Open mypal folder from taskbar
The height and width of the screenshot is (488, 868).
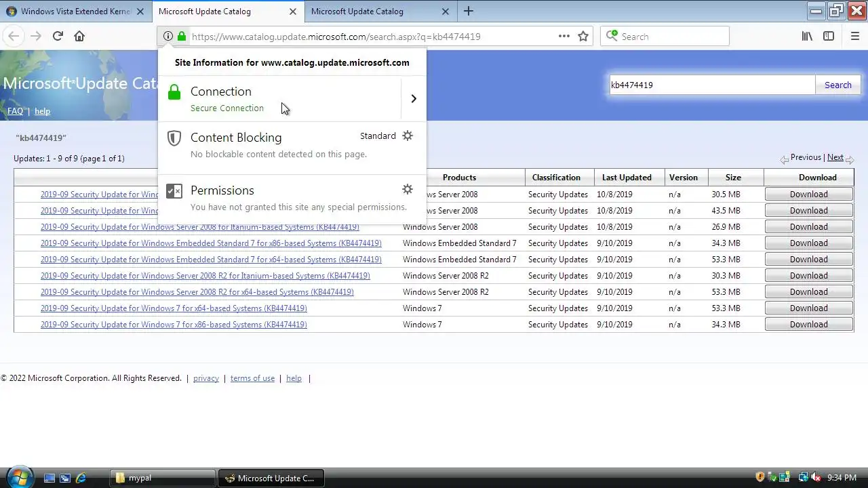(162, 478)
